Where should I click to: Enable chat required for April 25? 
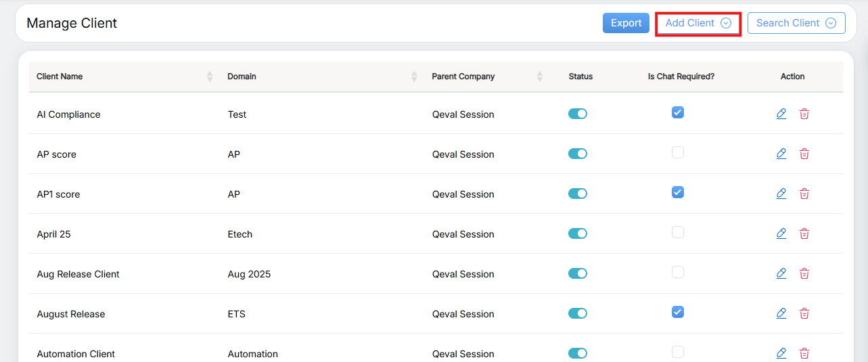point(677,233)
